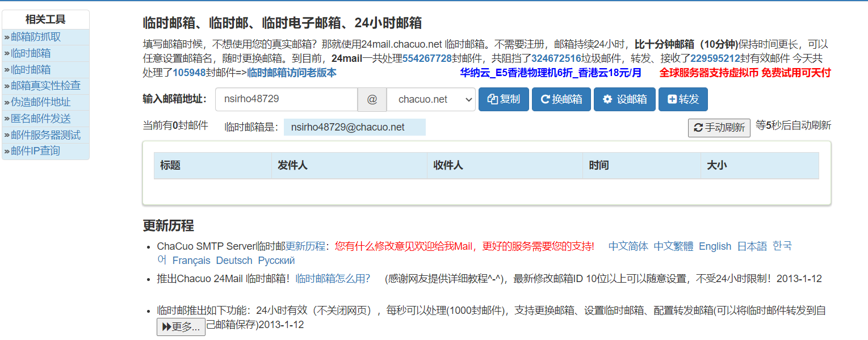Switch language to 日本語
This screenshot has width=868, height=340.
pos(752,246)
